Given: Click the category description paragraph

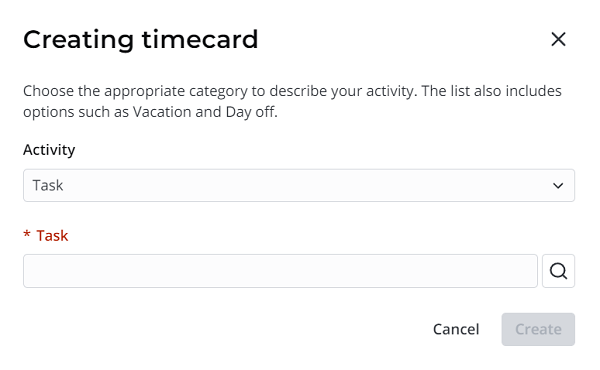Looking at the screenshot, I should click(292, 101).
